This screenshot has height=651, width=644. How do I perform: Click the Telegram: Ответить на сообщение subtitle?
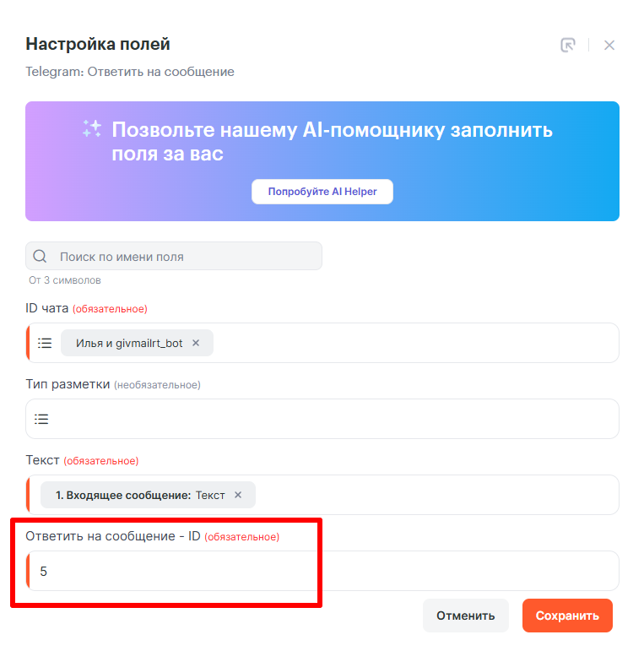click(x=130, y=72)
